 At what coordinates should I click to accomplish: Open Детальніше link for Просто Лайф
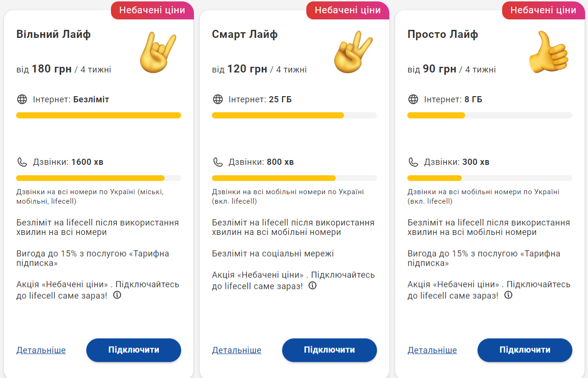[x=432, y=350]
